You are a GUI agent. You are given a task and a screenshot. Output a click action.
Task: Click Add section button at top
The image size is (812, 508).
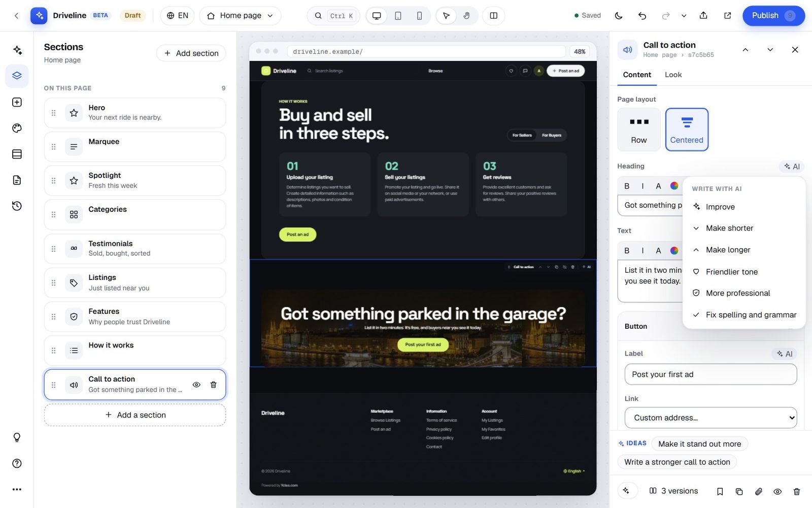click(x=191, y=53)
